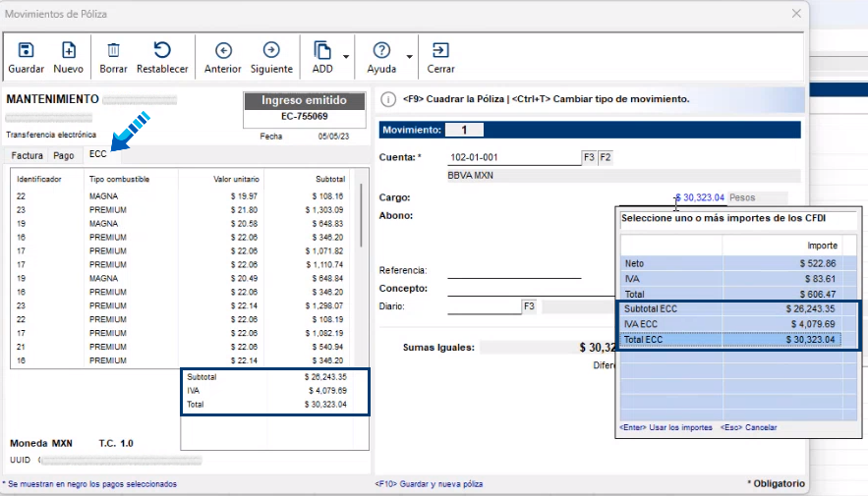Select row with subtotal $ 1,298.07
This screenshot has height=496, width=868.
point(183,305)
